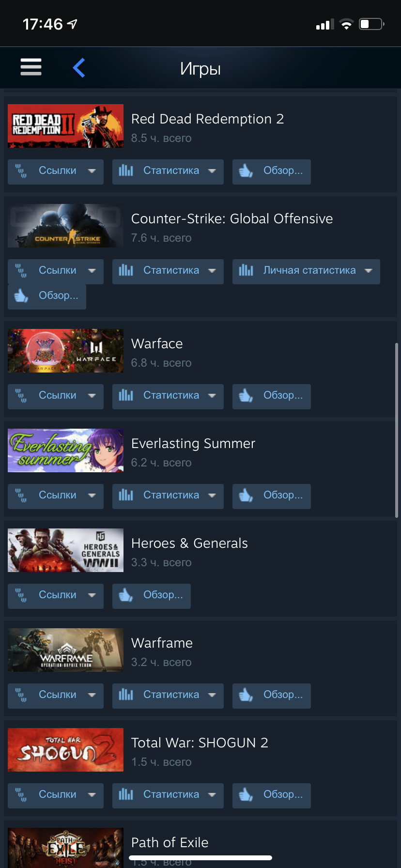401x868 pixels.
Task: Click the battery icon in status bar
Action: point(371,24)
